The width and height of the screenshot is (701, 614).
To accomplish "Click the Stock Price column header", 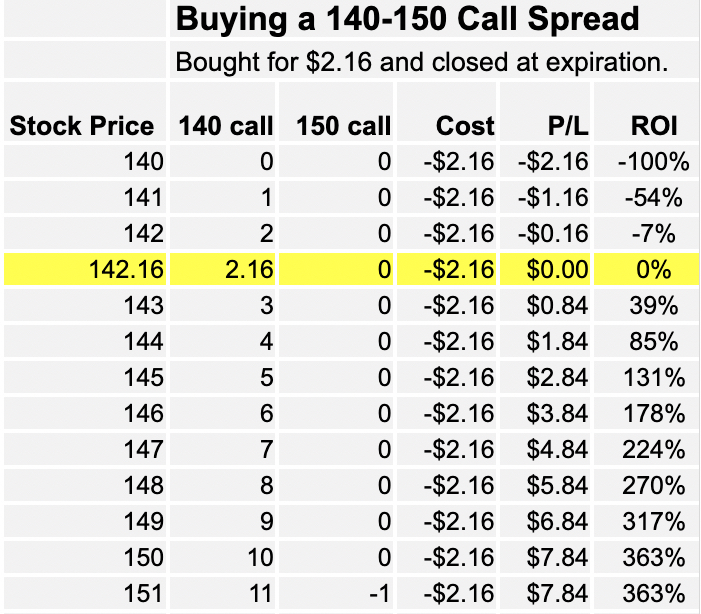I will pos(82,126).
